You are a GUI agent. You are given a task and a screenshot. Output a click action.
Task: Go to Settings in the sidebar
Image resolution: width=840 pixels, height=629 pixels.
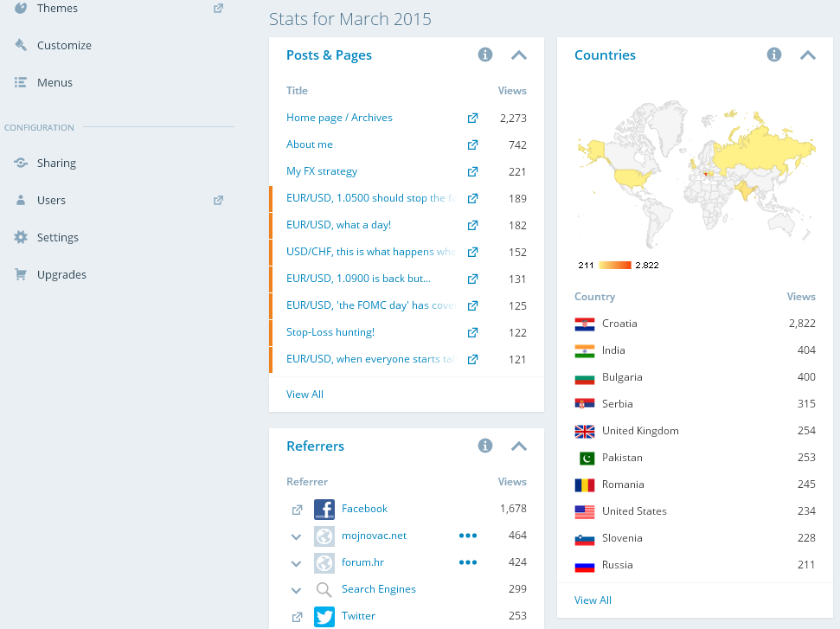pos(57,238)
